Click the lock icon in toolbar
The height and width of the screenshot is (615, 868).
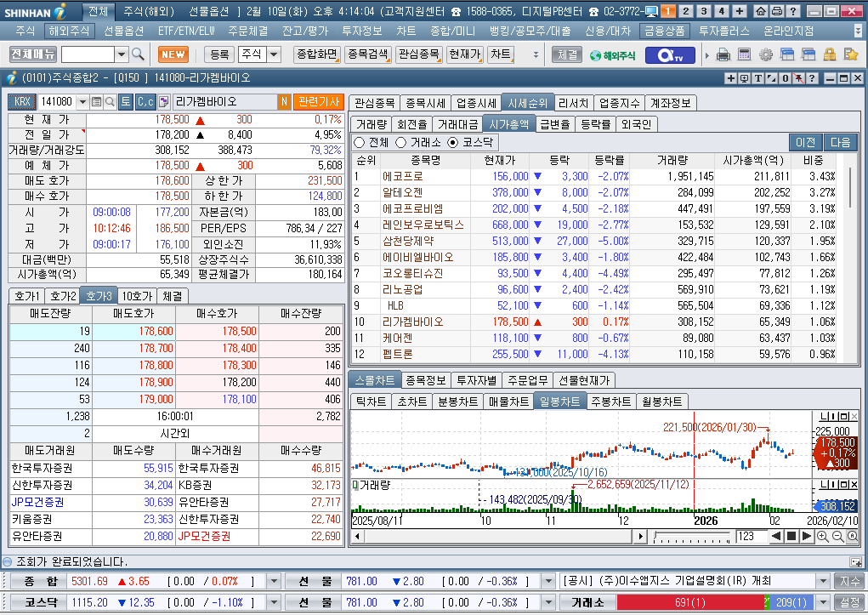point(829,54)
